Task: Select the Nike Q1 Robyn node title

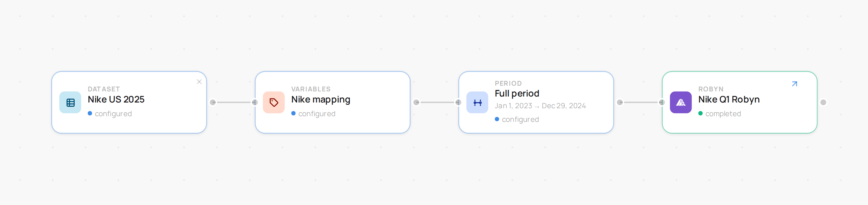Action: 729,100
